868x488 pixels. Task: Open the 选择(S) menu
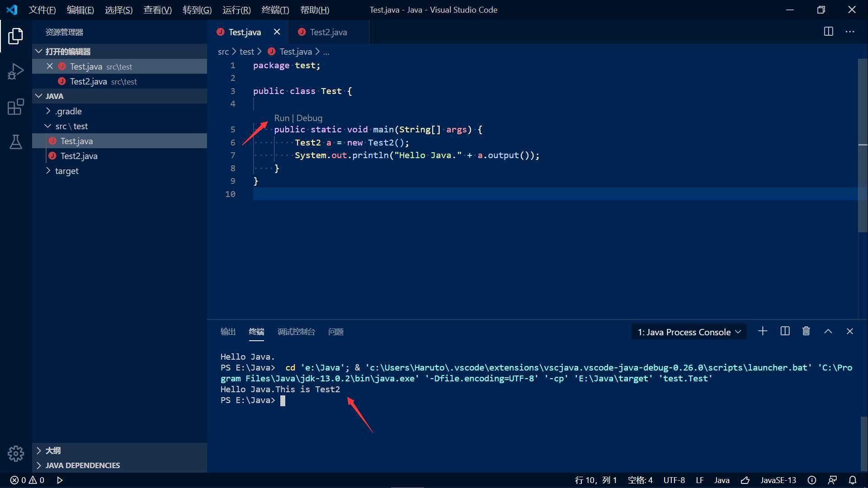(118, 10)
